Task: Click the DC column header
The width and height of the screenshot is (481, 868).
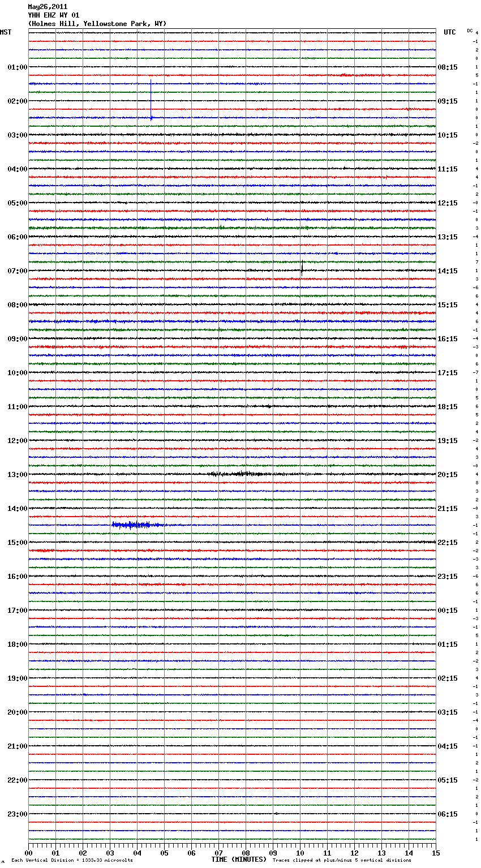Action: coord(470,31)
